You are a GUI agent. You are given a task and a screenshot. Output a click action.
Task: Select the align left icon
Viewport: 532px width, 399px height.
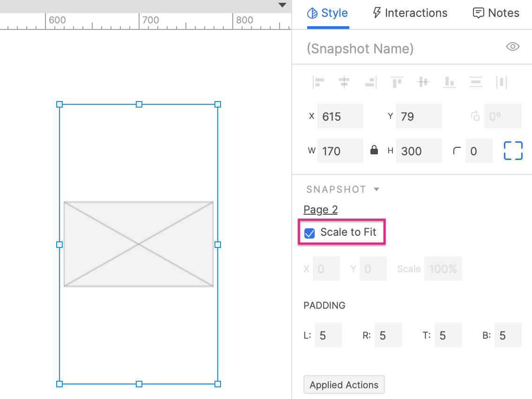(x=318, y=82)
